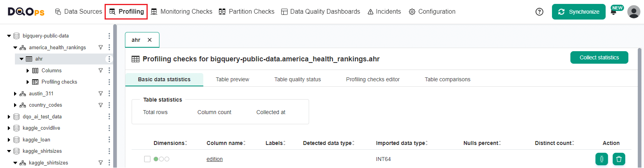Click filter icon next to austin_311 schema
Viewport: 644px width, 168px height.
coord(101,93)
